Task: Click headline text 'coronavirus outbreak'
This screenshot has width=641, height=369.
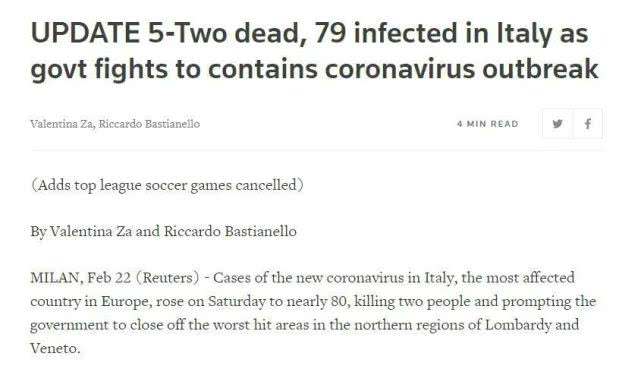Action: pyautogui.click(x=462, y=68)
